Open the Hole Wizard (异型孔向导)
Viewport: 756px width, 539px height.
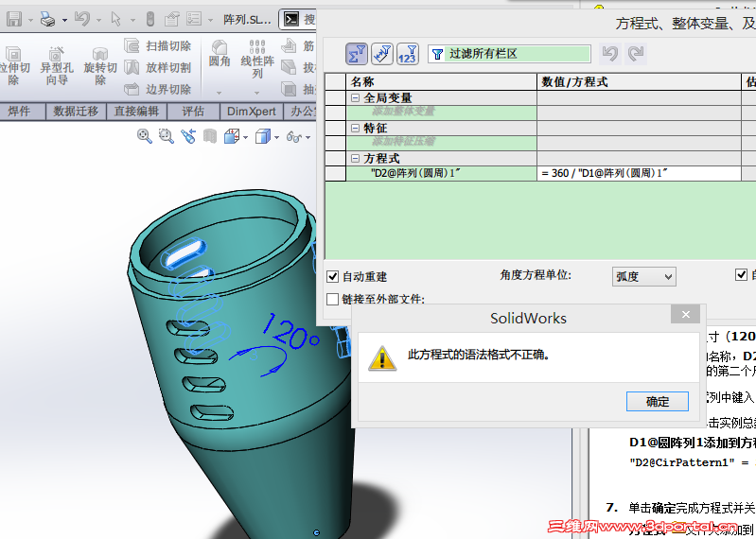(57, 66)
